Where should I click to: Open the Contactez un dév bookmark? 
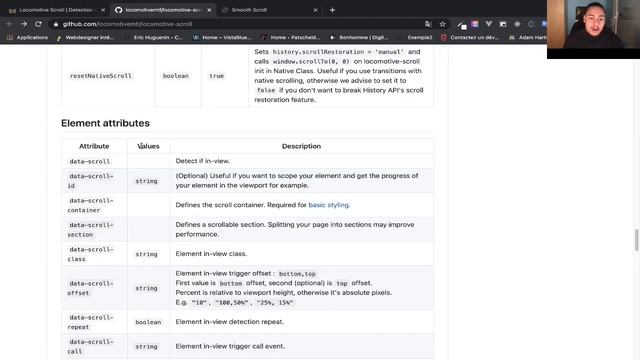pos(470,37)
